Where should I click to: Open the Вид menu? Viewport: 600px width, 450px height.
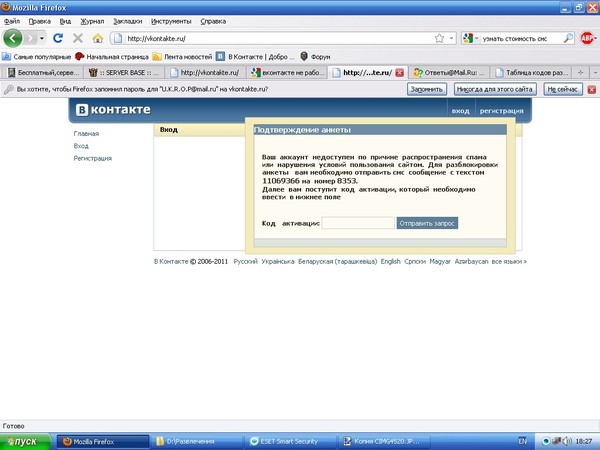tap(65, 21)
